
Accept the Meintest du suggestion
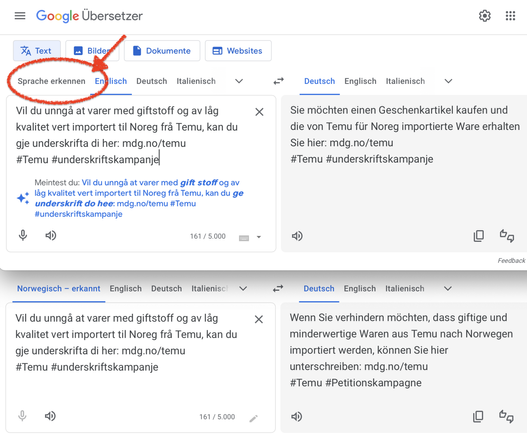[139, 198]
